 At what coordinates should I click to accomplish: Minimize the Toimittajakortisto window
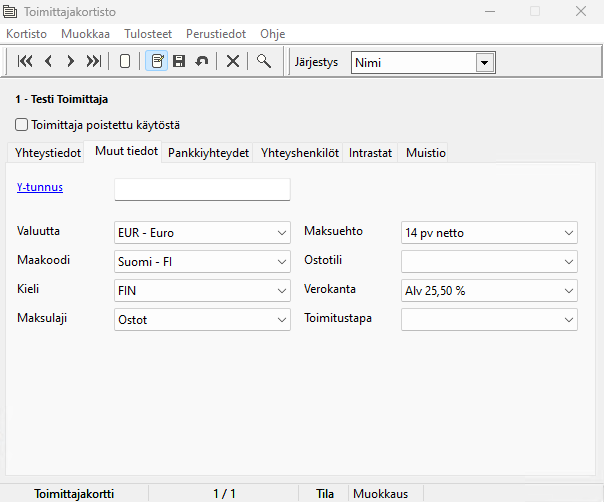click(490, 12)
